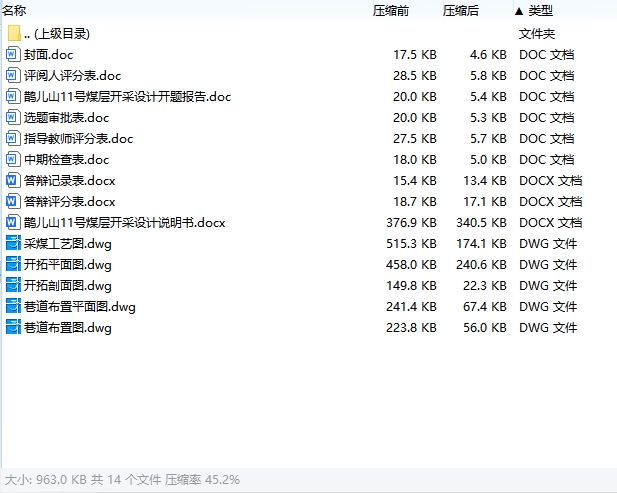
Task: Click the 22.3 KB compressed size value
Action: point(485,286)
